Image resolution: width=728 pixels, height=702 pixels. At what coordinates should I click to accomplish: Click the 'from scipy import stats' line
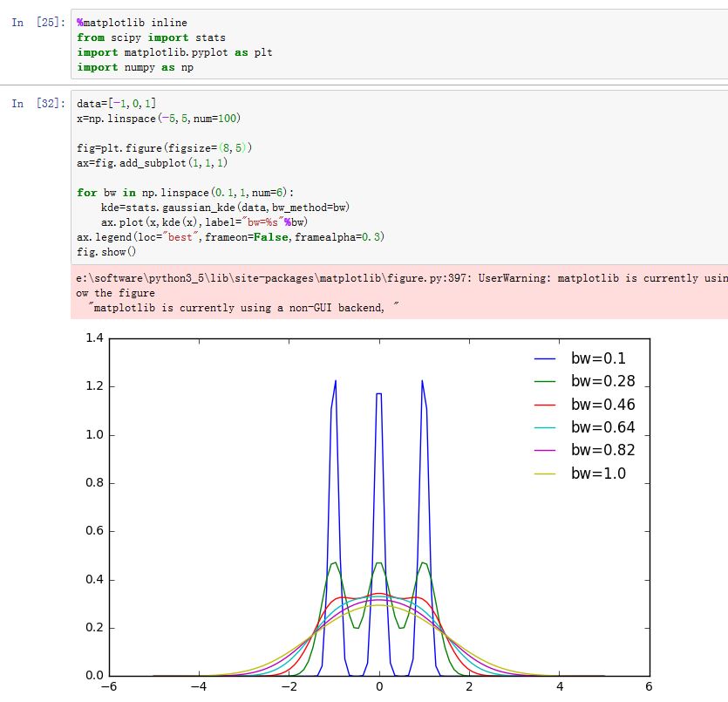click(151, 37)
